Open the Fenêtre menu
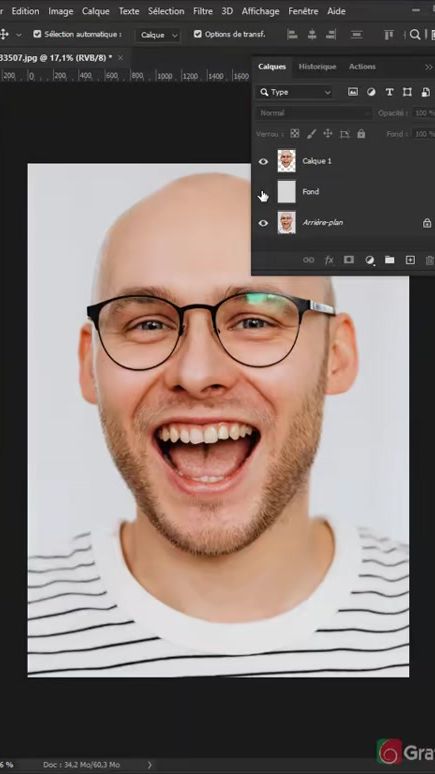The image size is (435, 774). [x=304, y=11]
